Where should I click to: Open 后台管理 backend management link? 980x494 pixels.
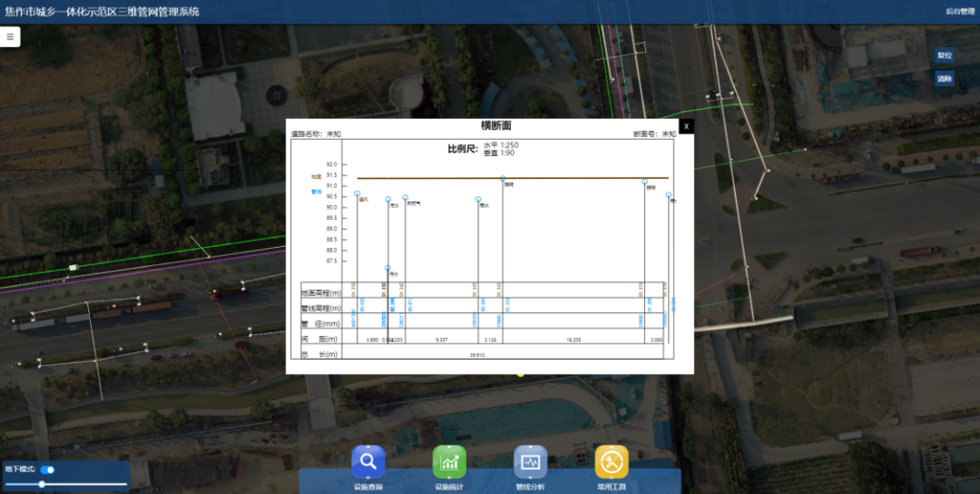pos(959,12)
